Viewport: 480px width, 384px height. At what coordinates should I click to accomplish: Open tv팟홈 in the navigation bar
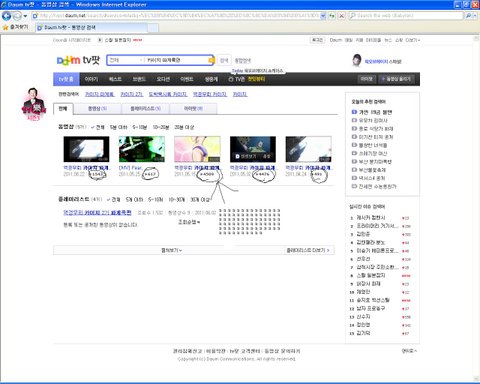66,79
